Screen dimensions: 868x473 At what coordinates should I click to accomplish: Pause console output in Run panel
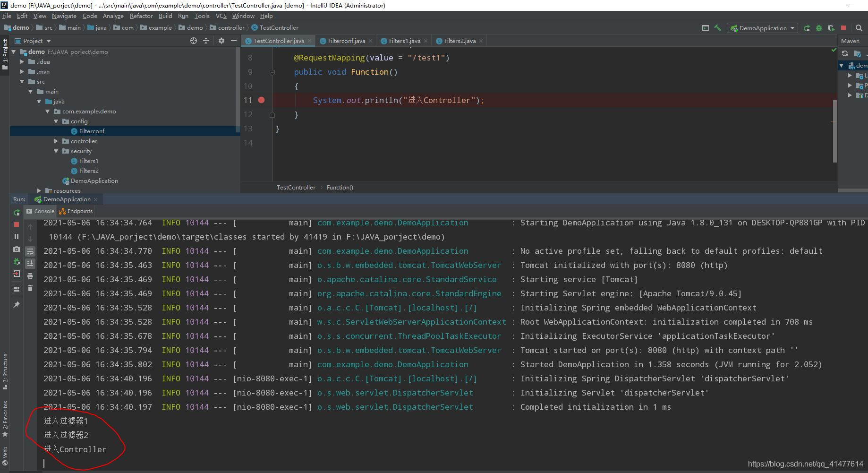tap(17, 237)
